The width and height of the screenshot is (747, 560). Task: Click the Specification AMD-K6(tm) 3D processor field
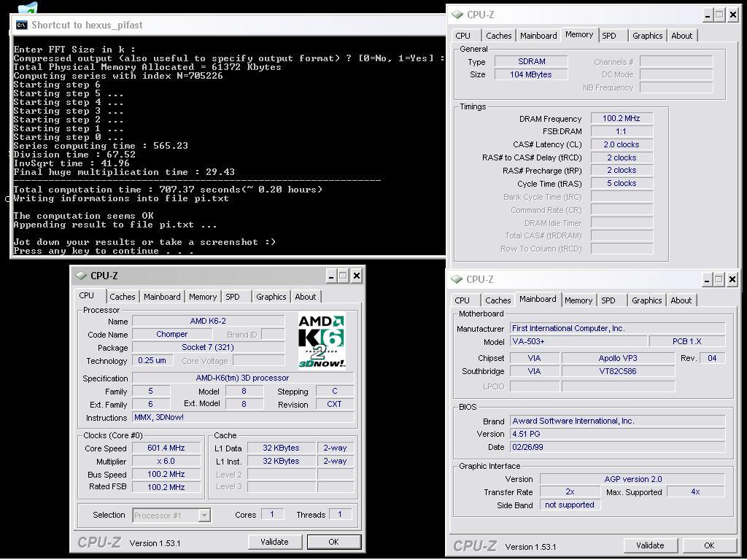pos(243,378)
